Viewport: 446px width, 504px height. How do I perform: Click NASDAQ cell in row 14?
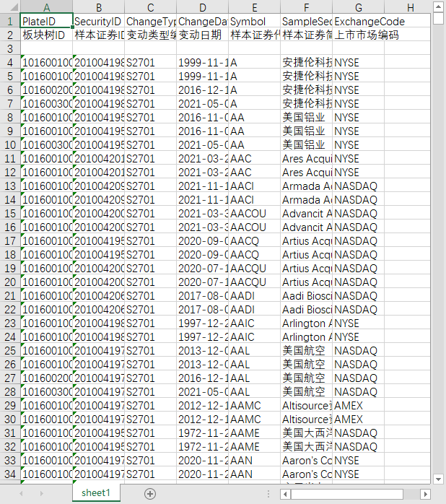tap(359, 199)
